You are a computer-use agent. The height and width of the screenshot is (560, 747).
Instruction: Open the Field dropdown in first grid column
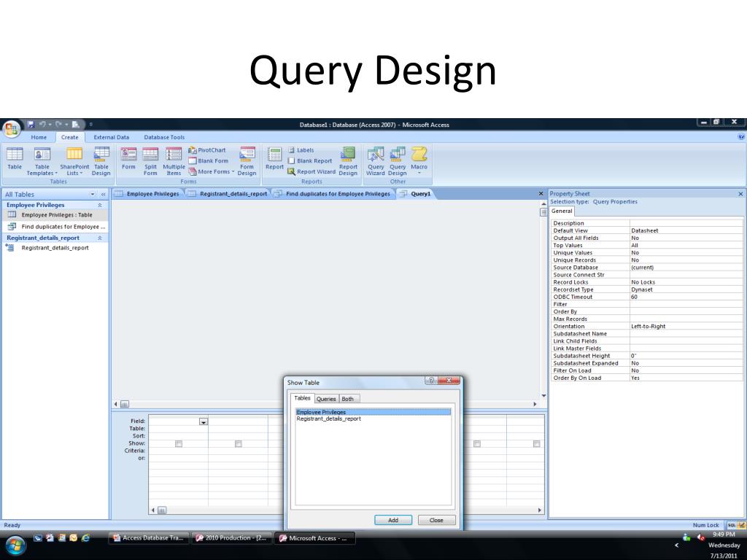[x=204, y=421]
